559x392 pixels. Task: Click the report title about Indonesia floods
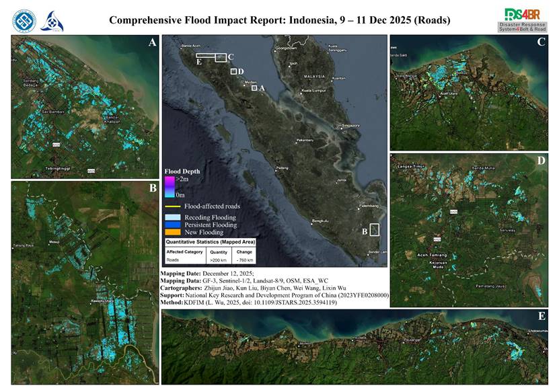click(280, 20)
